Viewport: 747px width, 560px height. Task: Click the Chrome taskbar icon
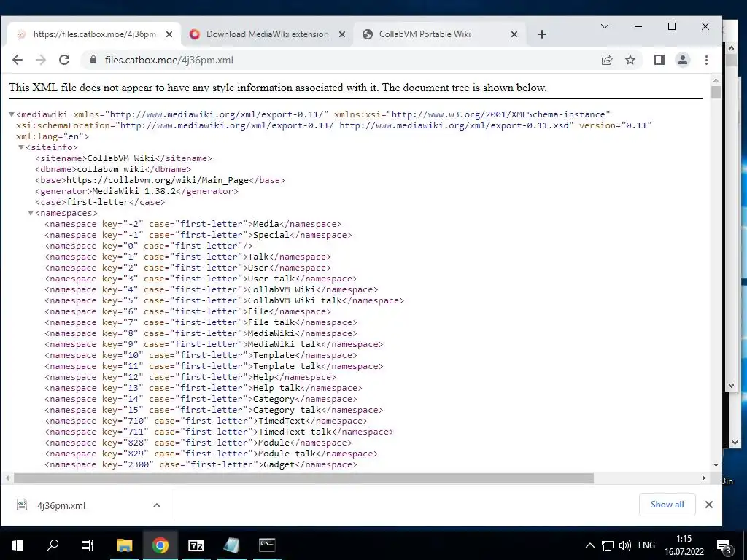point(160,545)
